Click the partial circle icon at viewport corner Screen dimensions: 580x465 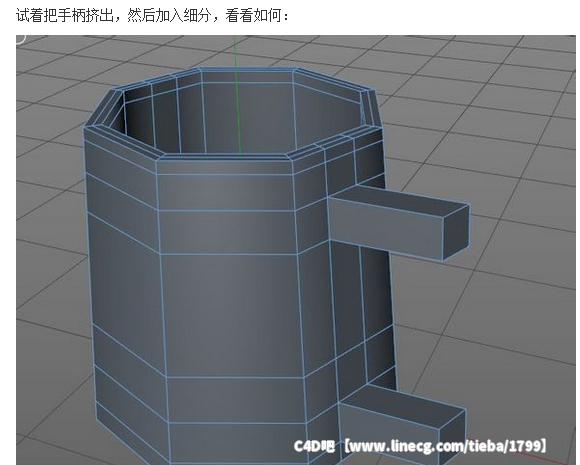(21, 39)
